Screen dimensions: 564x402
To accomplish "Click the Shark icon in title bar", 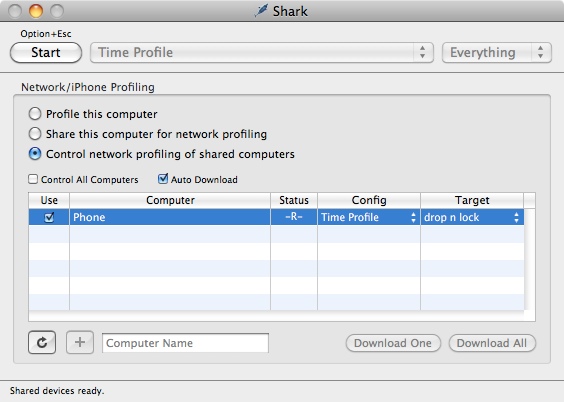I will [x=261, y=11].
